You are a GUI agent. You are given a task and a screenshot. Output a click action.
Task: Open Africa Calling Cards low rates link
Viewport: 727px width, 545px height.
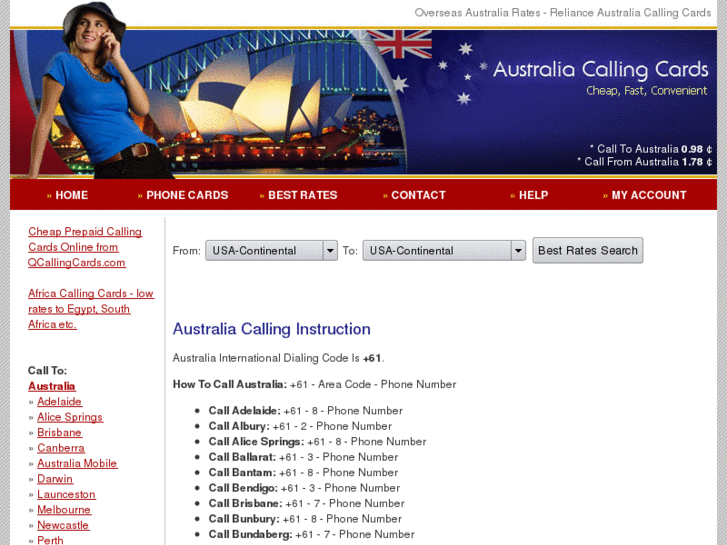click(x=91, y=309)
